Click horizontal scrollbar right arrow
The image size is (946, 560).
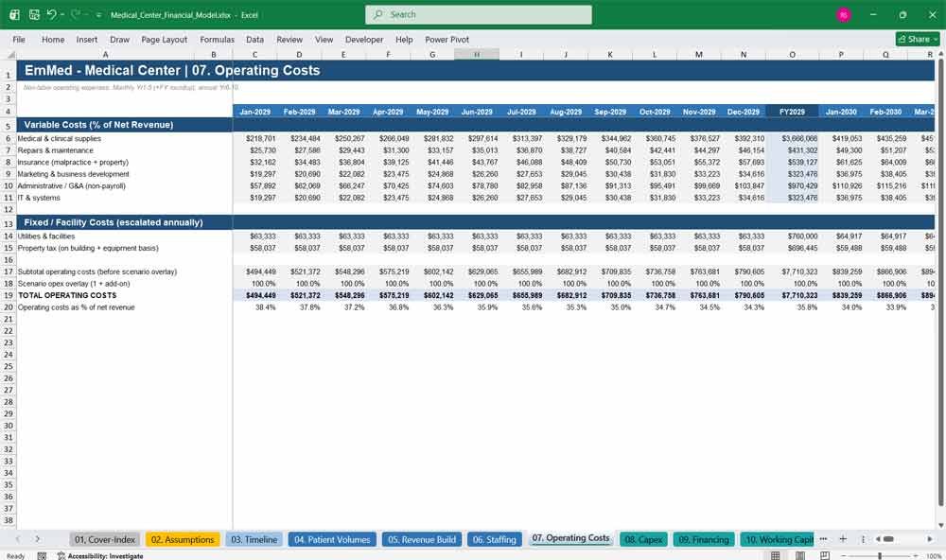930,539
